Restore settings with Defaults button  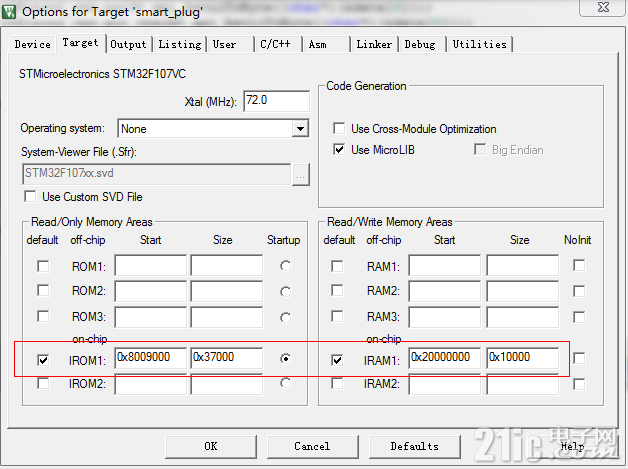(x=415, y=447)
